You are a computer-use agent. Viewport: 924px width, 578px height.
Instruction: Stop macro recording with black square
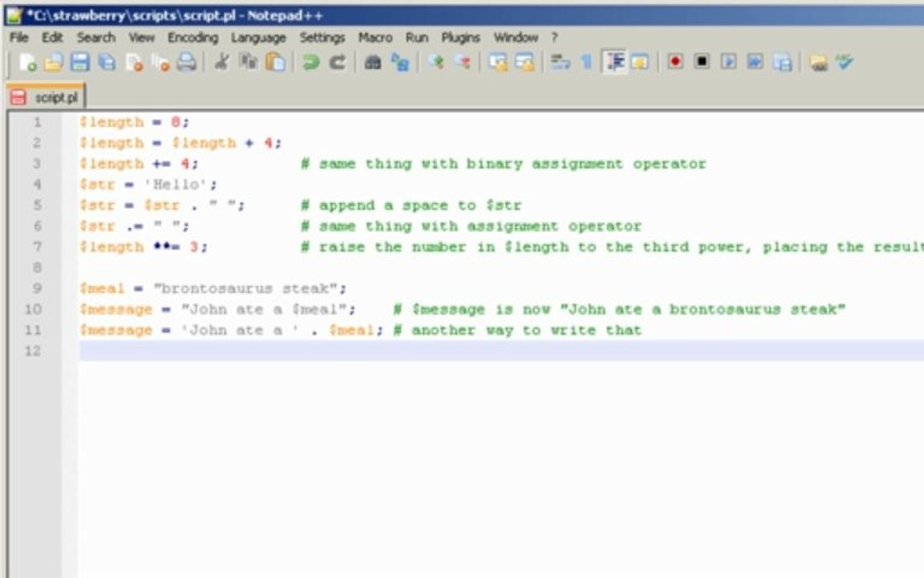[701, 61]
